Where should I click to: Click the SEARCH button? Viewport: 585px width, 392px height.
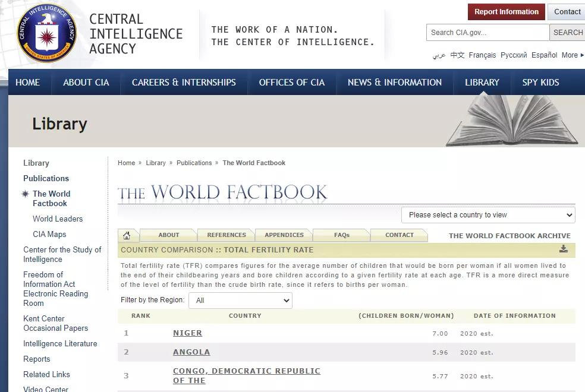pos(568,33)
